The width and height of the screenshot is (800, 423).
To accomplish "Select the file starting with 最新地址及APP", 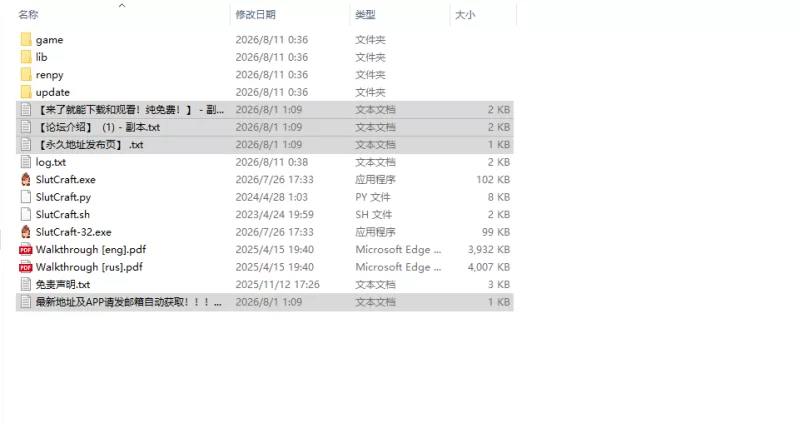I will tap(129, 302).
